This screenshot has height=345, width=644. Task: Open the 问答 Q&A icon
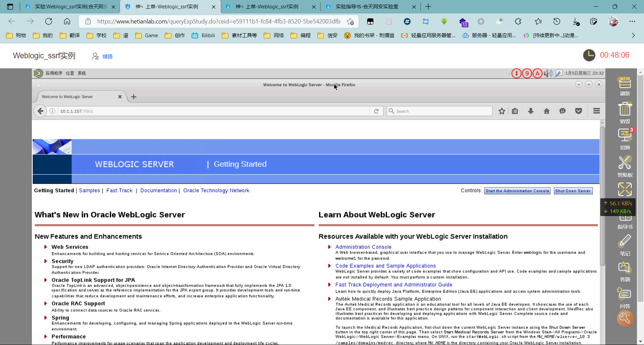pyautogui.click(x=625, y=294)
